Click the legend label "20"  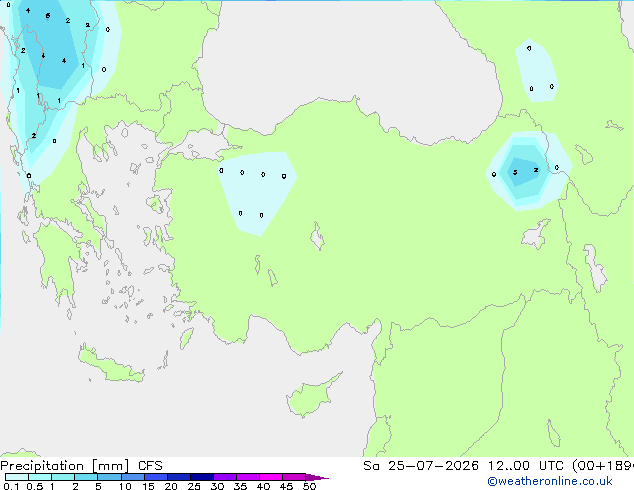[x=171, y=486]
